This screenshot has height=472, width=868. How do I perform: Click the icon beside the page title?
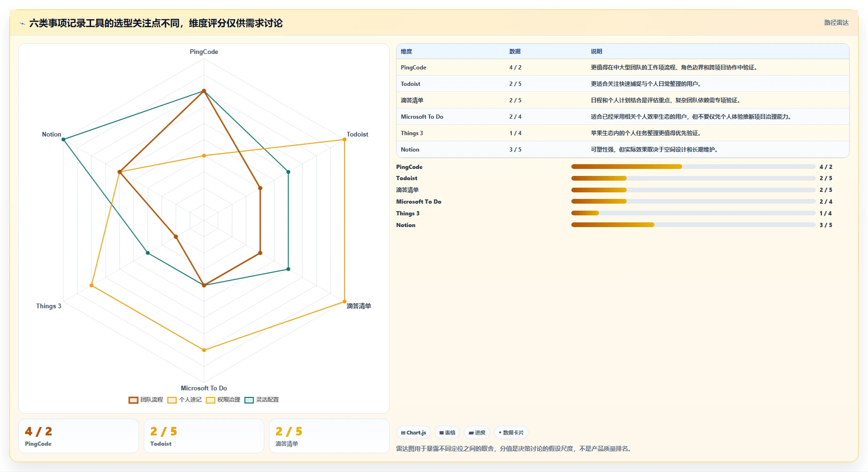click(22, 23)
